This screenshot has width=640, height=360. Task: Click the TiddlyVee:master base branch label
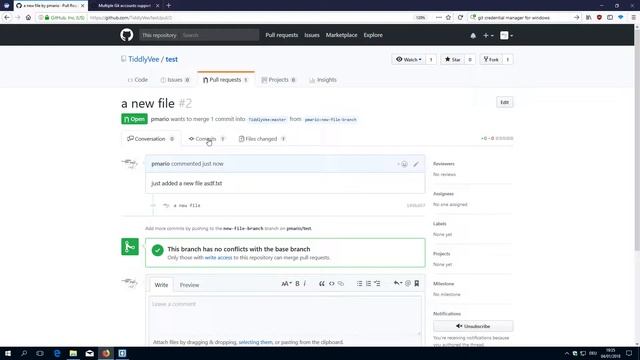point(267,120)
